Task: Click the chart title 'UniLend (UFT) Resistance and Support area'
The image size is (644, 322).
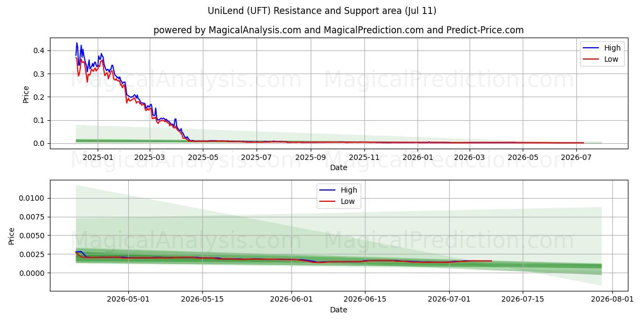Action: (x=321, y=11)
